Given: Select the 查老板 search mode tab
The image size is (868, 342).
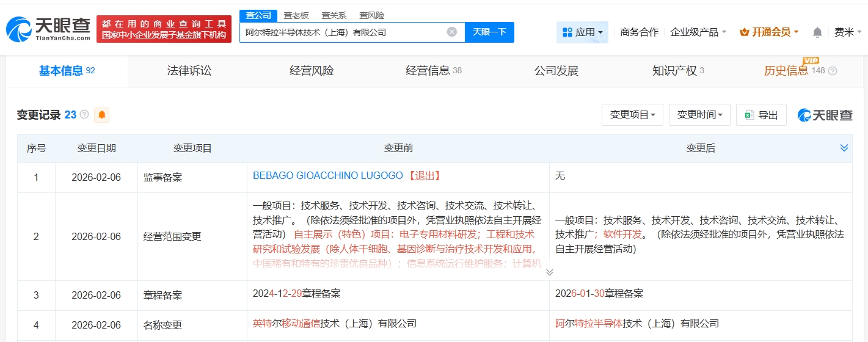Looking at the screenshot, I should pyautogui.click(x=296, y=15).
